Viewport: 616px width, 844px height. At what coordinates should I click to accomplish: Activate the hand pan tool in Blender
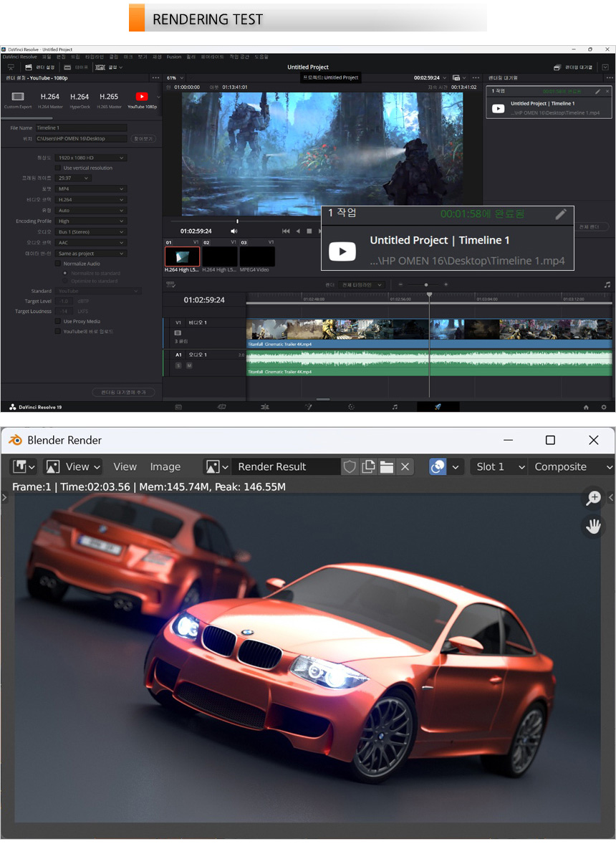coord(593,527)
